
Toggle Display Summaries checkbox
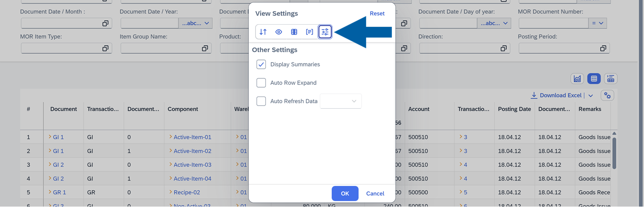click(261, 64)
